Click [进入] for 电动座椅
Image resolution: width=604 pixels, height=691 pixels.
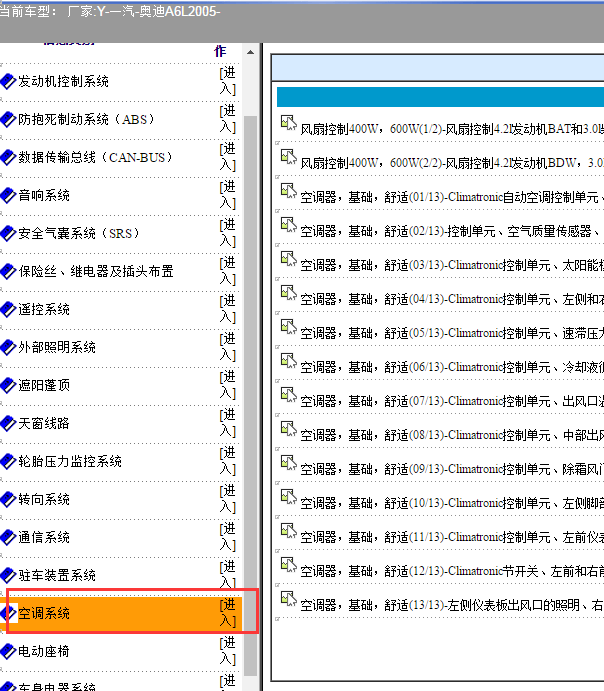(x=228, y=651)
